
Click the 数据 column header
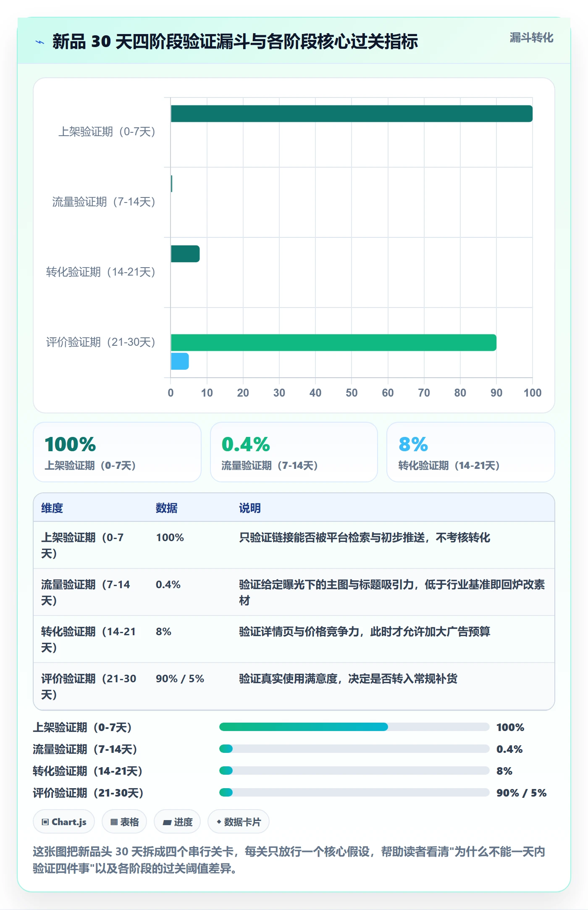point(167,508)
